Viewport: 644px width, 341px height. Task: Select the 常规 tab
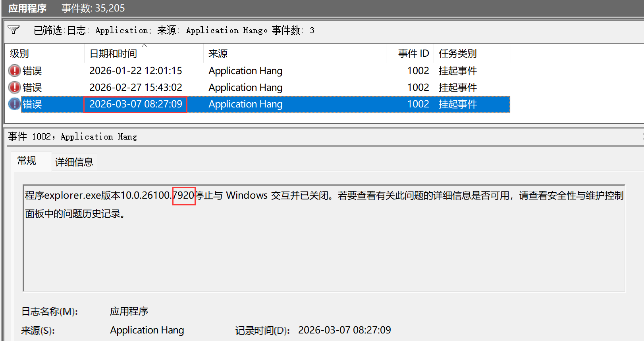[27, 161]
